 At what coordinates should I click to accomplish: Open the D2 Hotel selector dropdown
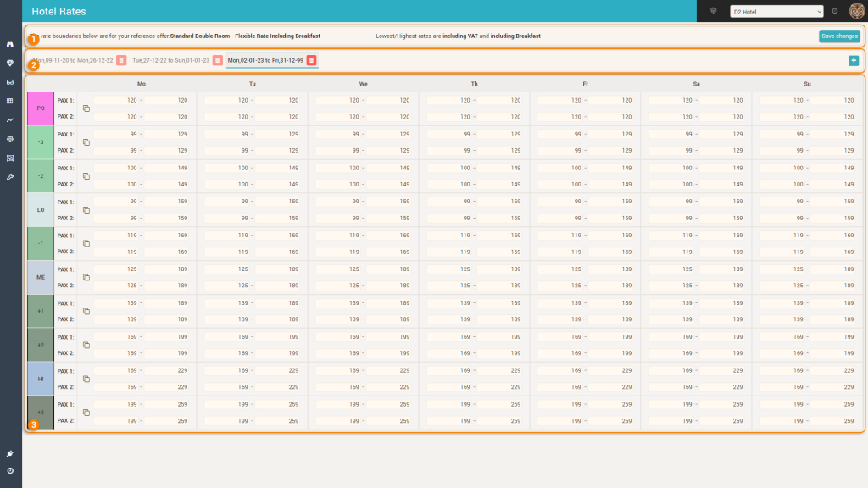click(776, 12)
